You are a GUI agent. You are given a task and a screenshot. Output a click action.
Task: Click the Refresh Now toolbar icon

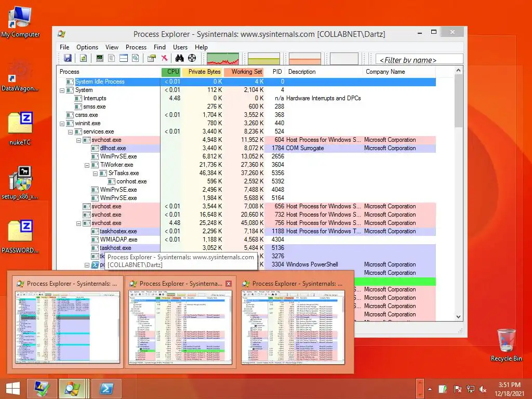(x=83, y=58)
